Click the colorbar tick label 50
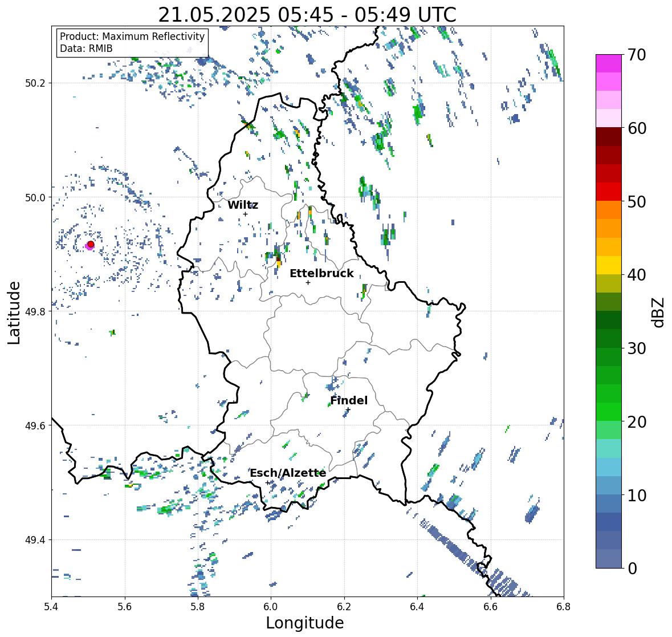The image size is (672, 637). [x=637, y=201]
